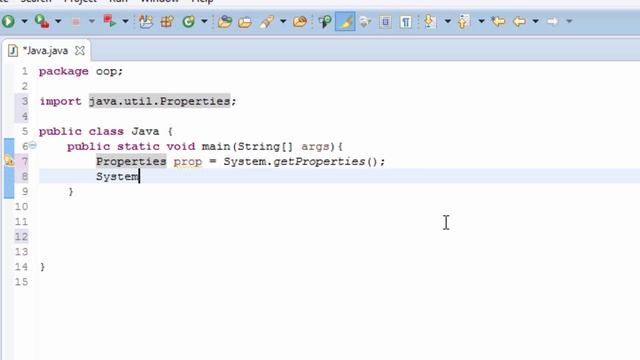640x360 pixels.
Task: Click the 'static' keyword on line 6
Action: (x=138, y=147)
